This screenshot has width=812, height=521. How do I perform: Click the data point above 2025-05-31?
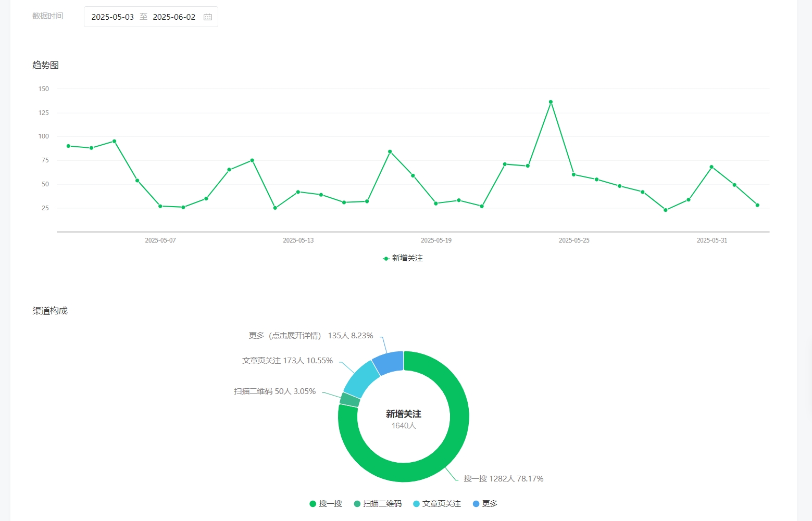click(x=711, y=167)
